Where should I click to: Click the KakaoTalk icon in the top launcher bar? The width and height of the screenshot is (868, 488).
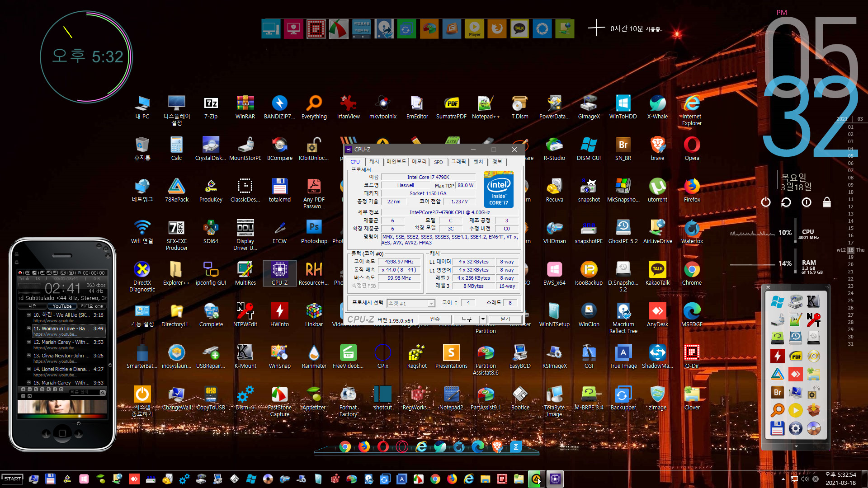519,29
